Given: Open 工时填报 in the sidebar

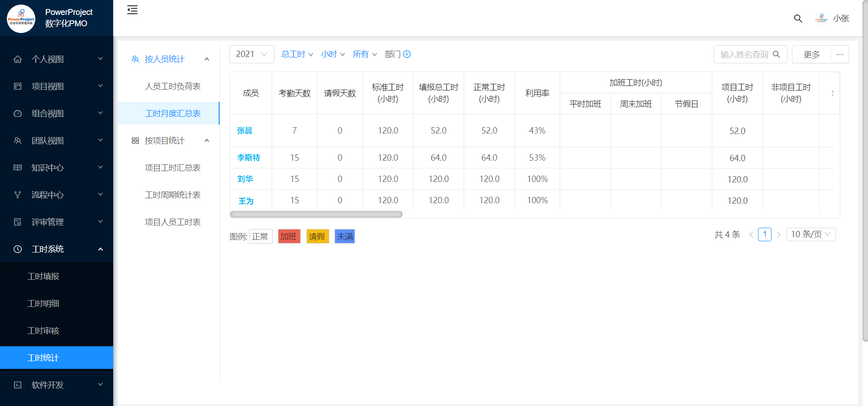Looking at the screenshot, I should [43, 276].
